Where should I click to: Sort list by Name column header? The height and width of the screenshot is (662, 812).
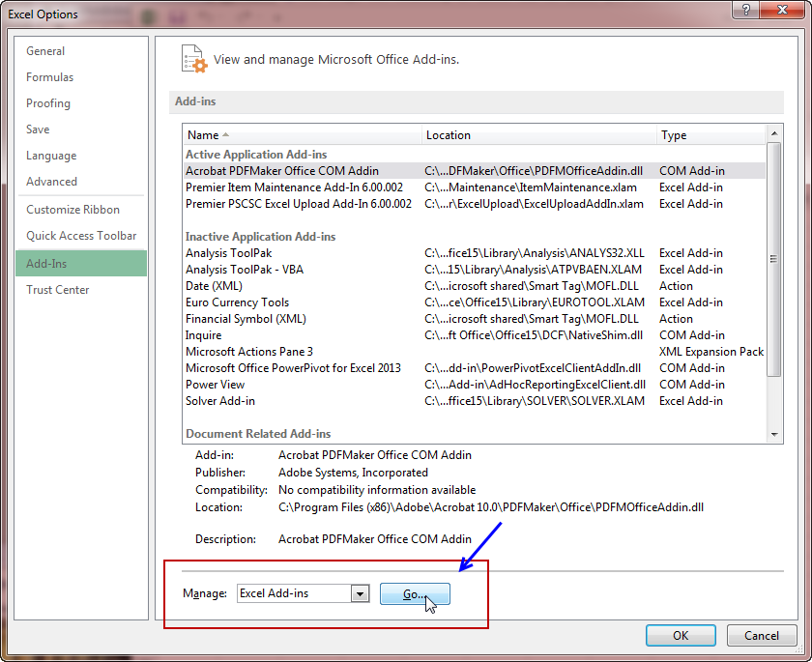click(302, 135)
